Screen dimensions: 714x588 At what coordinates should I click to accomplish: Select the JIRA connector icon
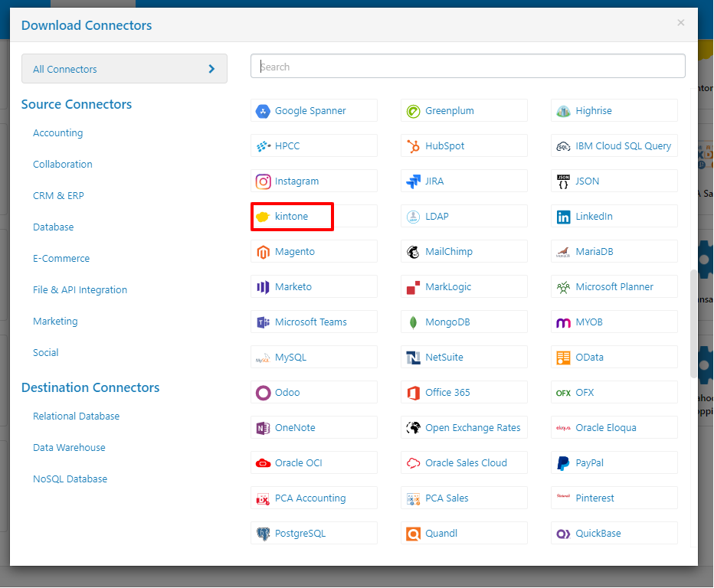413,181
